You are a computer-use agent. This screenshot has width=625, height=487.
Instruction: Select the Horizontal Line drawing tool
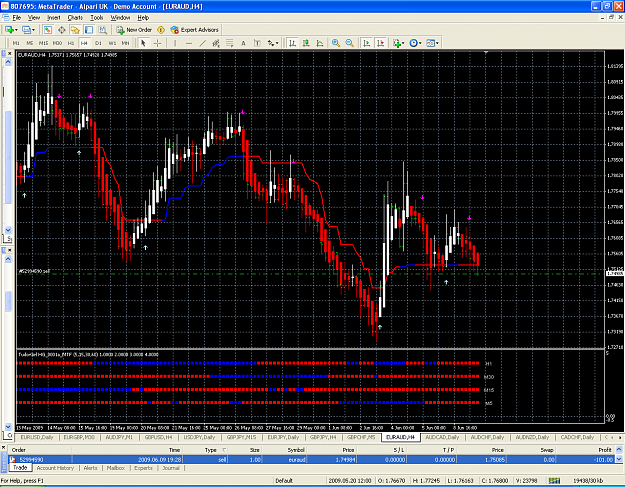[x=189, y=43]
